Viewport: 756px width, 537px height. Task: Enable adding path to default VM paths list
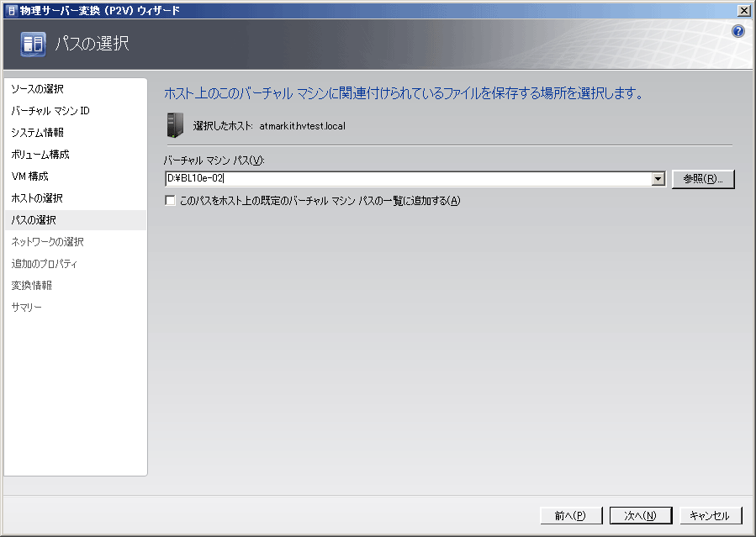pyautogui.click(x=170, y=200)
